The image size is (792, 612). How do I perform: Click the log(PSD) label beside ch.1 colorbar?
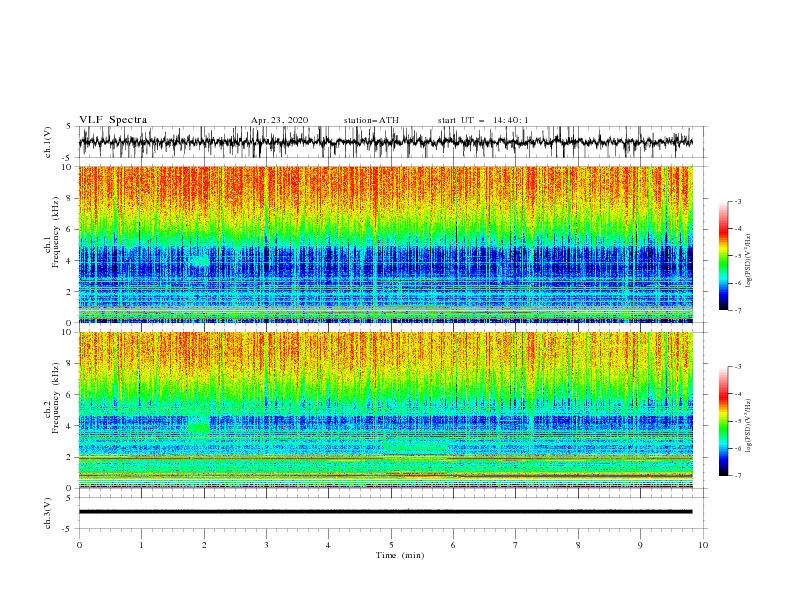748,261
